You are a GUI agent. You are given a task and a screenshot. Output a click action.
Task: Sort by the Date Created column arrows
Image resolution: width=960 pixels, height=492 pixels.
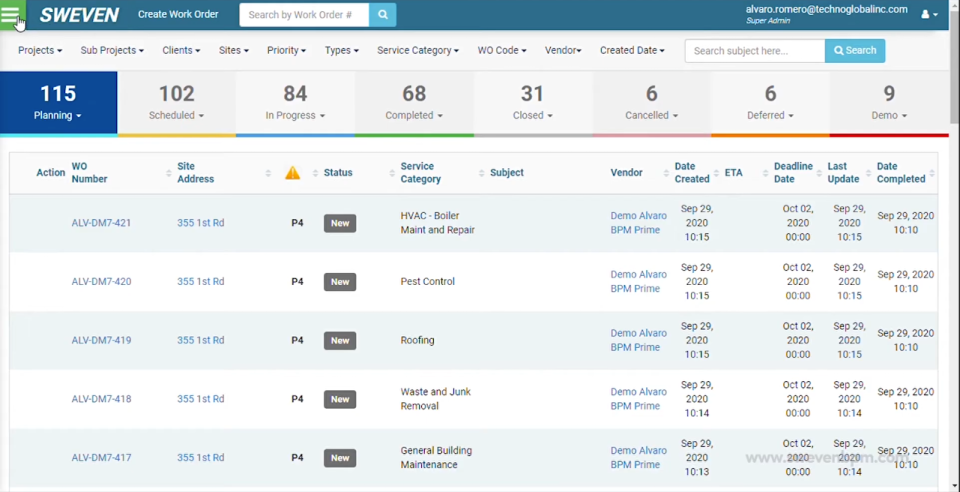pos(715,174)
